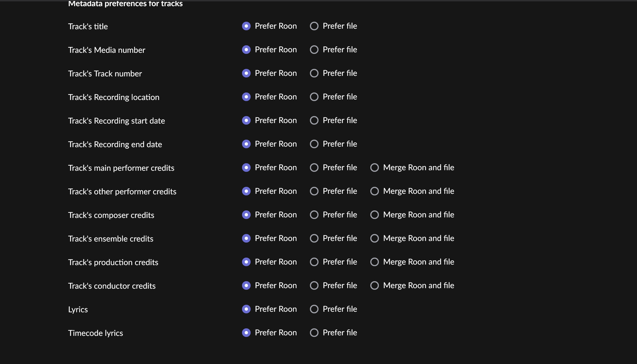The width and height of the screenshot is (637, 364).
Task: Set composer credits to Prefer Roon
Action: (246, 215)
